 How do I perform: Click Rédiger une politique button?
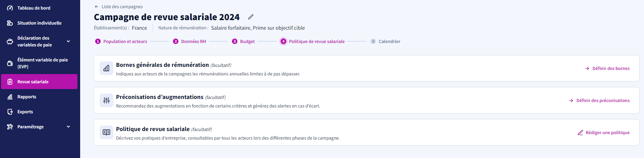604,132
